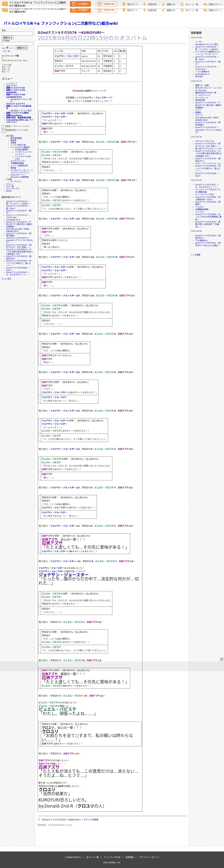224x868 pixels.
Task: Open 会議室 under 掲示板集
Action: pos(13,143)
